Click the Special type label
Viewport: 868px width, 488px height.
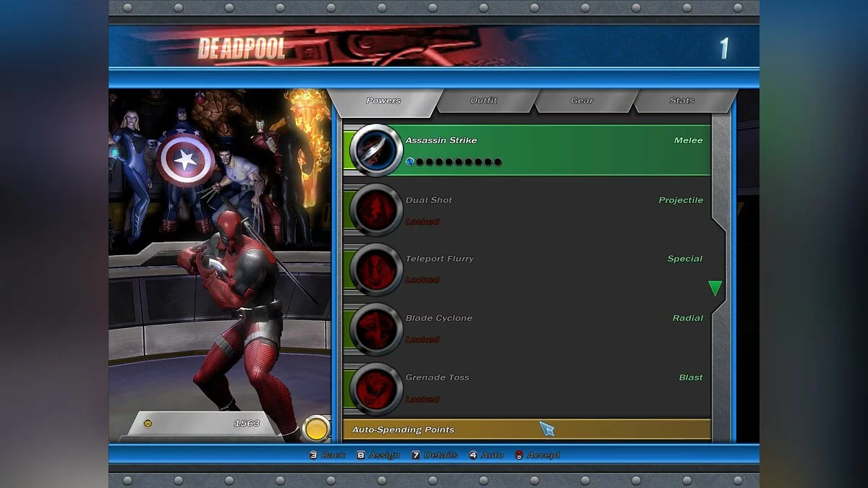coord(685,259)
